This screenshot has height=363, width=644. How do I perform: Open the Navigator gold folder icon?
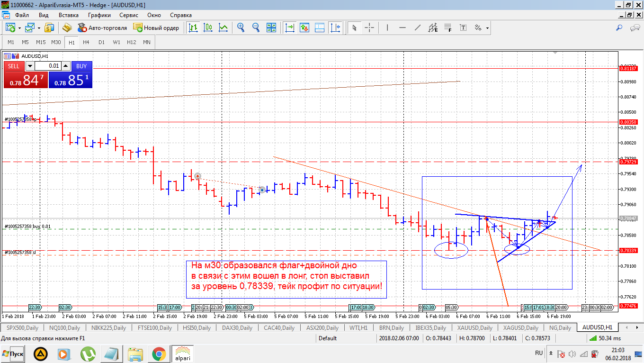pos(67,27)
